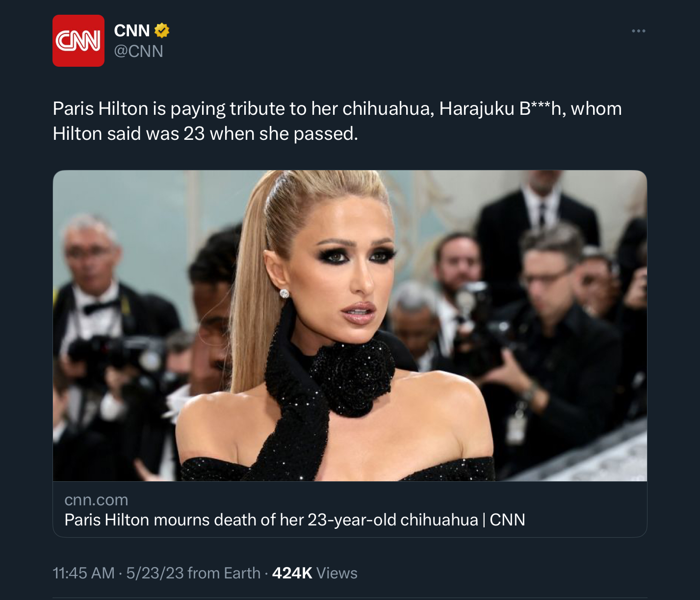
Task: Open the Paris Hilton link preview image
Action: tap(350, 326)
